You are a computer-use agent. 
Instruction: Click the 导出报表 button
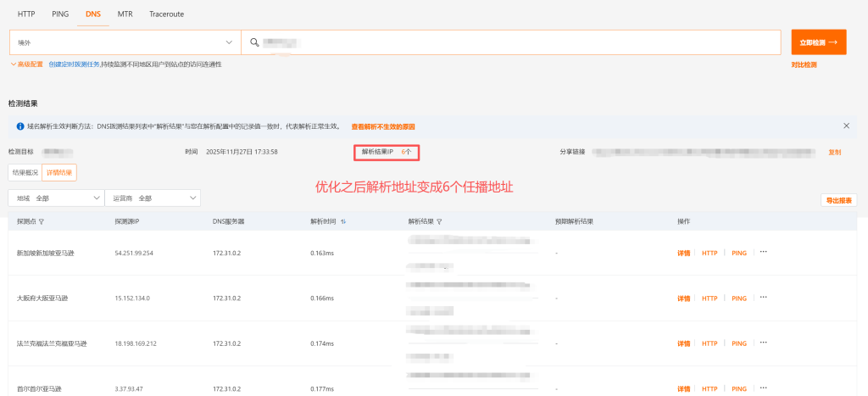[838, 200]
